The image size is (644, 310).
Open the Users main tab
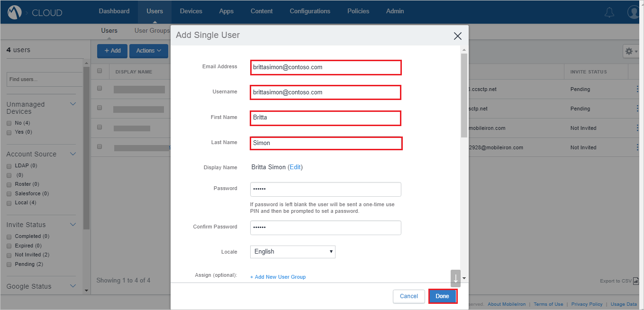point(155,11)
